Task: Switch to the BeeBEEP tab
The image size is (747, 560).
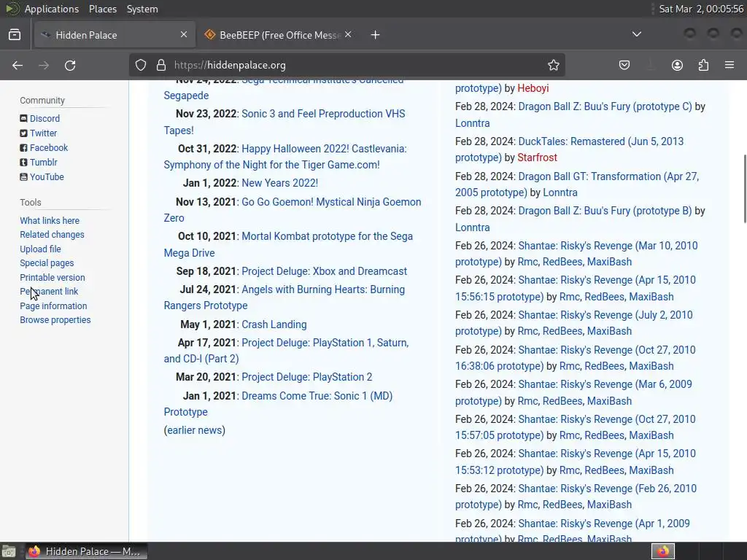Action: [x=279, y=35]
